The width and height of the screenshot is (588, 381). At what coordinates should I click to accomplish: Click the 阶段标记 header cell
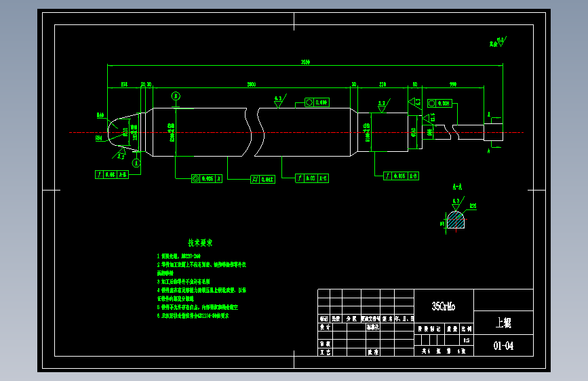pyautogui.click(x=429, y=329)
